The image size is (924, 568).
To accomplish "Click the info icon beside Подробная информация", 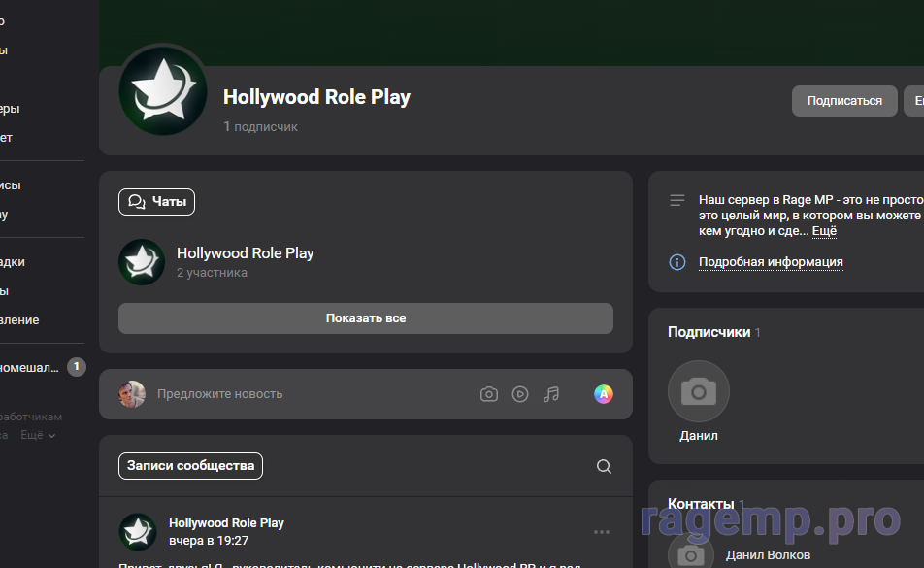I will click(x=677, y=262).
